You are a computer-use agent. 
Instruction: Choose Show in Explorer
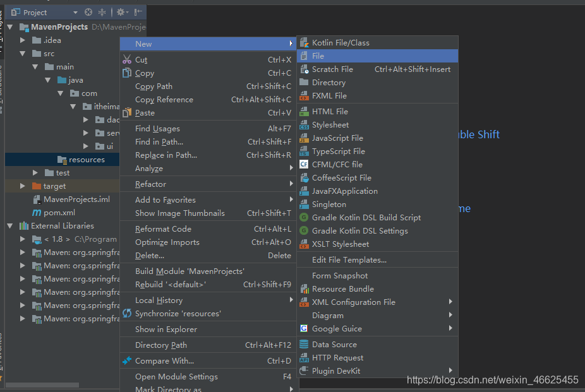[x=208, y=330]
